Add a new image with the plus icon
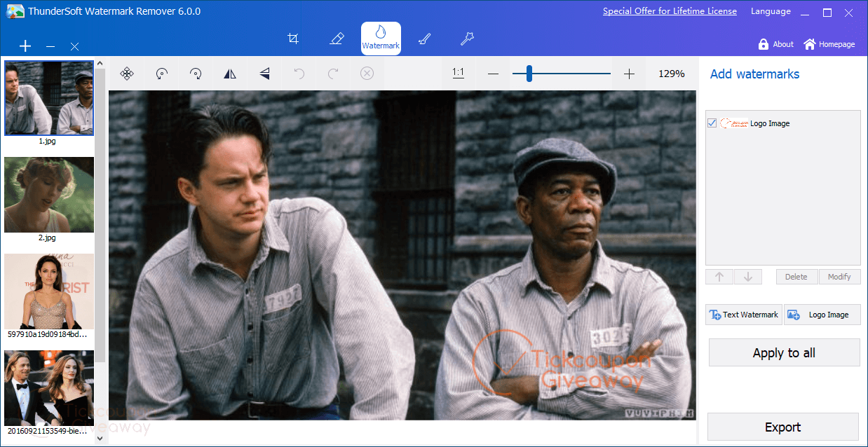 pyautogui.click(x=25, y=46)
